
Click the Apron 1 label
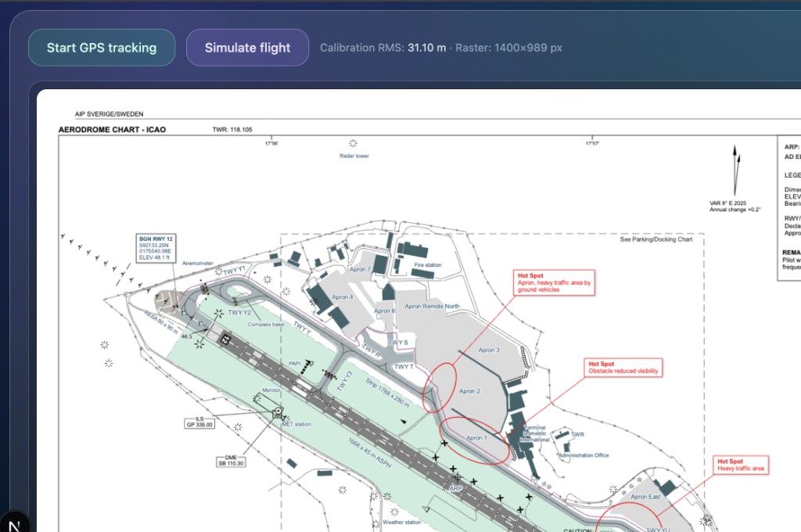click(x=476, y=438)
